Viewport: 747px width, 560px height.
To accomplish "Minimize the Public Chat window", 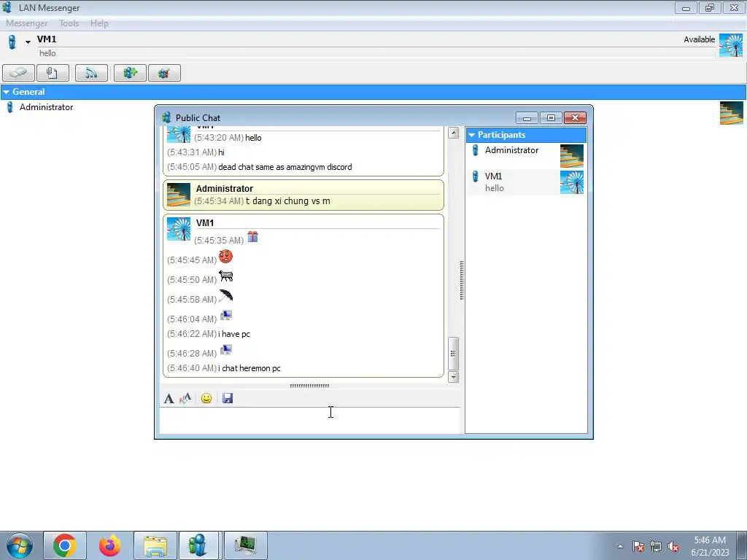I will coord(527,117).
